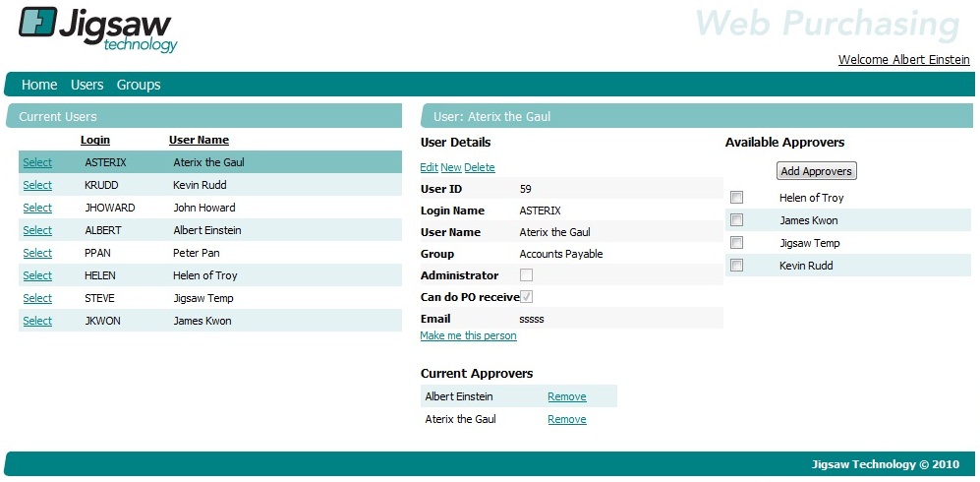Sort users by Login column header
Screen dimensions: 980x482
(x=95, y=140)
